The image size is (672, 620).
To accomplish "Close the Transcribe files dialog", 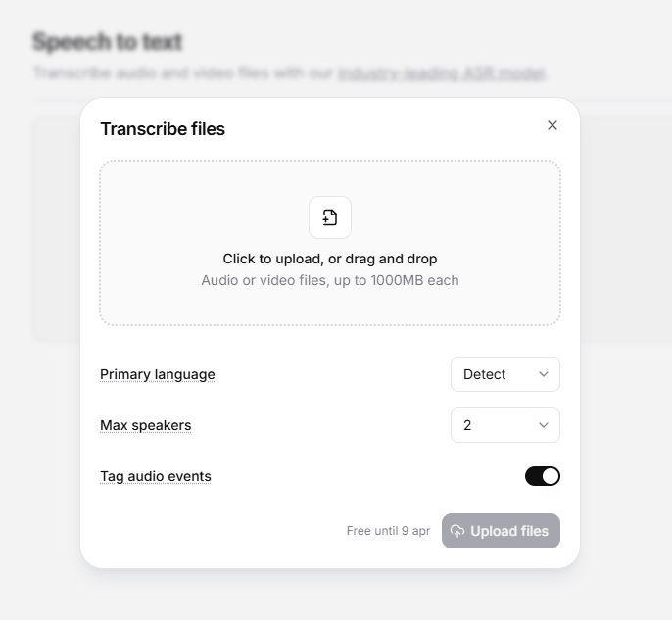I will 552,125.
